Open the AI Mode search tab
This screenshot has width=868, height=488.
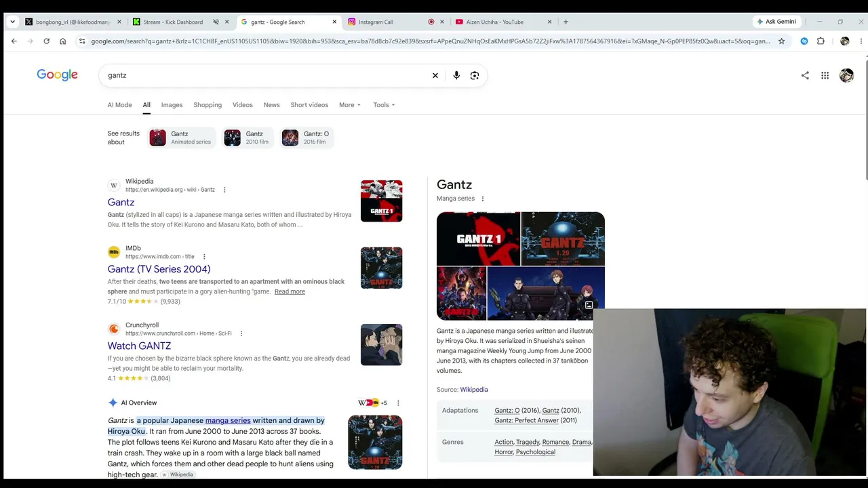[119, 105]
